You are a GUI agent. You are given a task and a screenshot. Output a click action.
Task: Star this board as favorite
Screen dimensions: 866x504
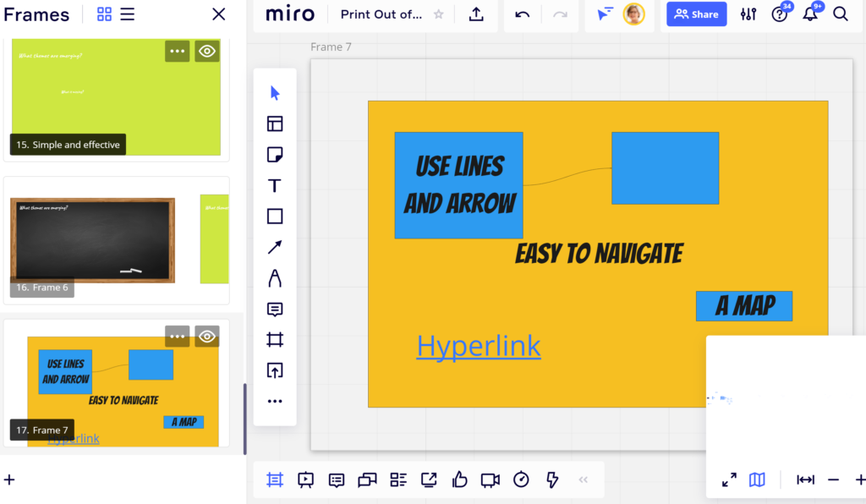439,15
